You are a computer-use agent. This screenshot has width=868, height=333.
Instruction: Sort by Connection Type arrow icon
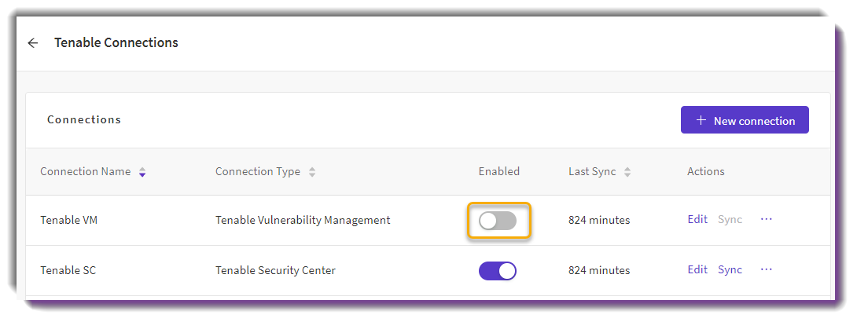point(312,172)
